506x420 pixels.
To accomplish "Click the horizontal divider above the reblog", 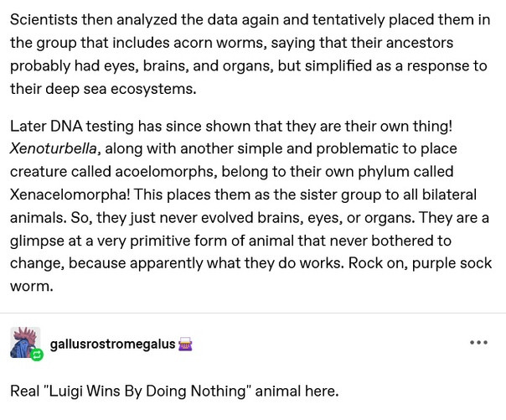I will pos(253,313).
